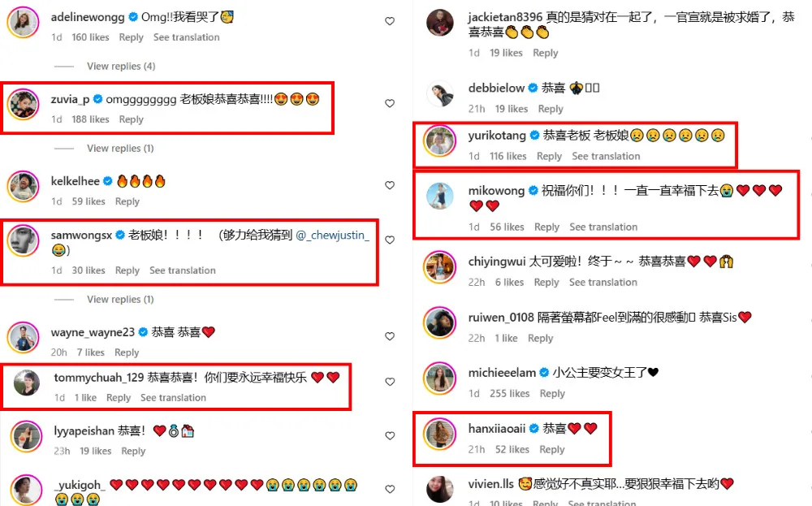Like zuvia_p's comment with heart icon

click(x=390, y=103)
